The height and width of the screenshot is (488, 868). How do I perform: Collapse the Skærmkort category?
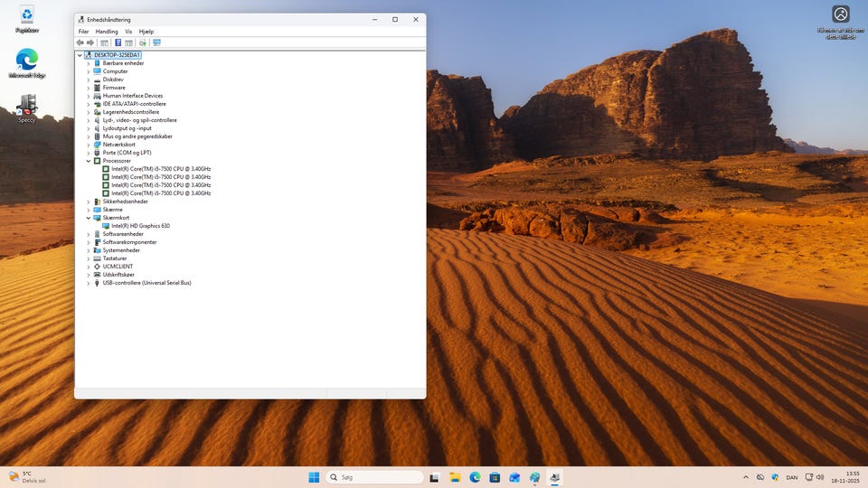point(89,218)
